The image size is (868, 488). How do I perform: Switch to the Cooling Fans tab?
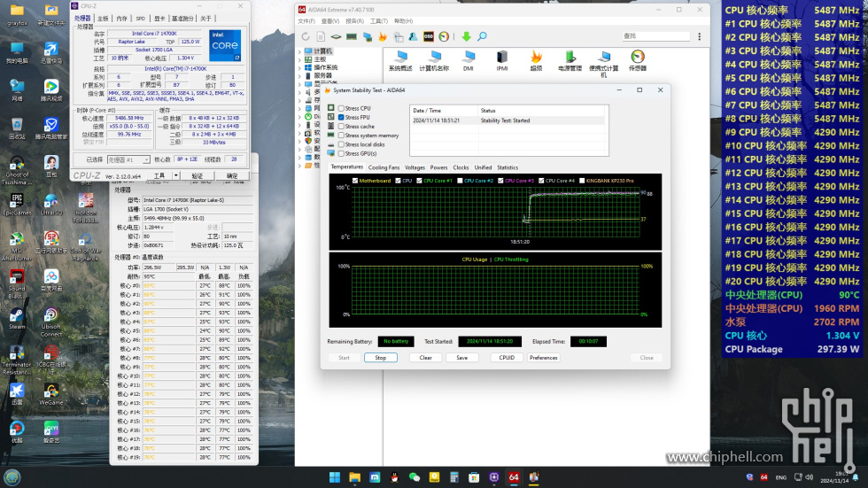pyautogui.click(x=384, y=167)
